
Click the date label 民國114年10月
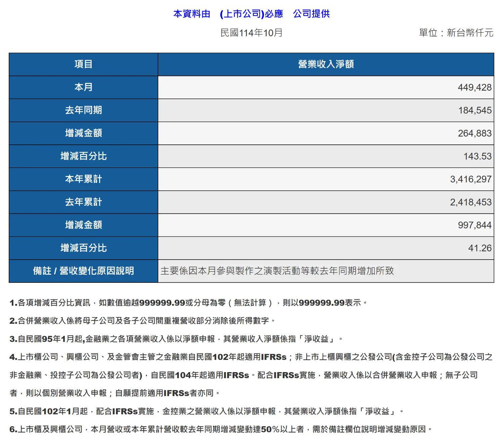tap(251, 33)
